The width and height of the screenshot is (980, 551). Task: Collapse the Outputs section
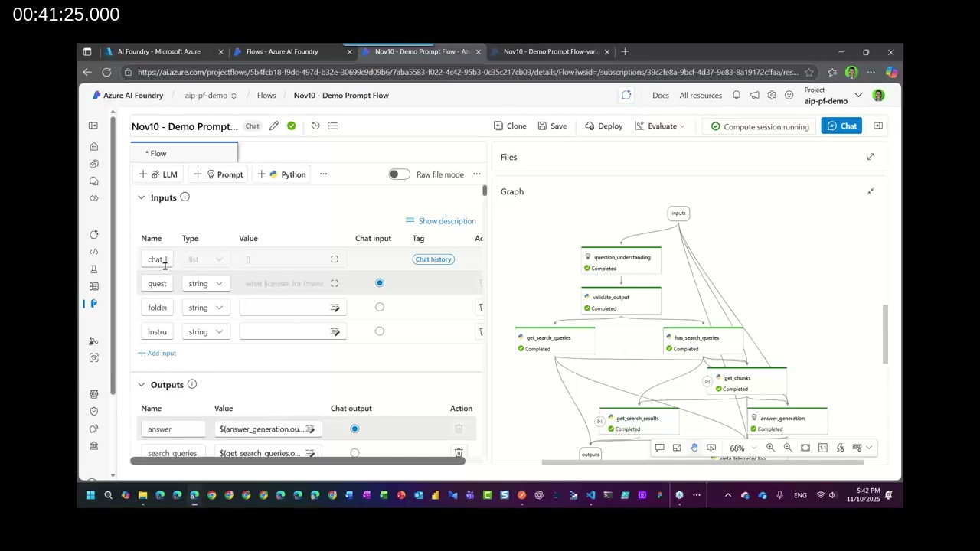[141, 385]
